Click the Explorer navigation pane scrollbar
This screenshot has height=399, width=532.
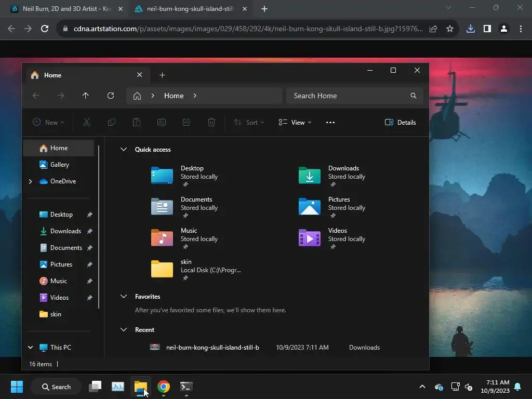(99, 227)
